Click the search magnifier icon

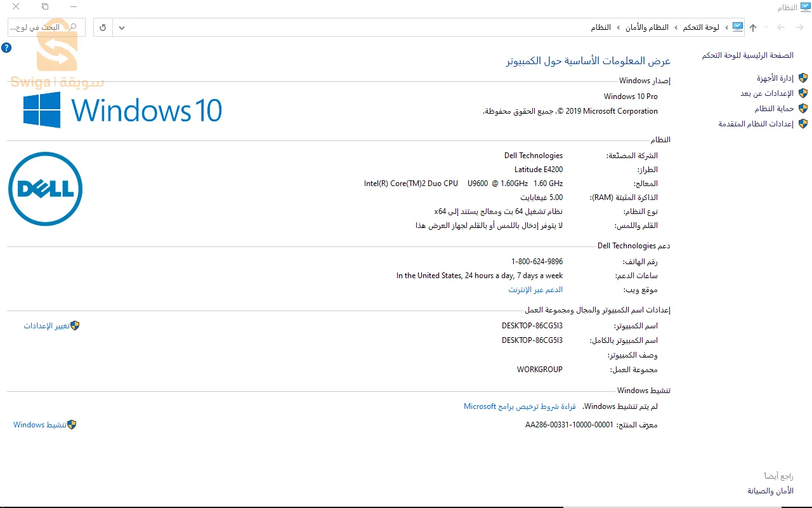[73, 27]
